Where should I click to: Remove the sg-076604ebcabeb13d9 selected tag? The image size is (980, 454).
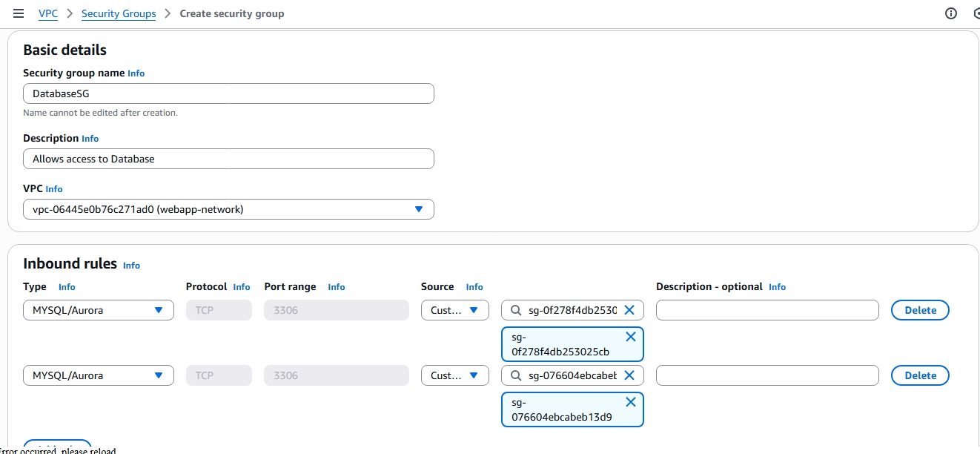pos(631,402)
